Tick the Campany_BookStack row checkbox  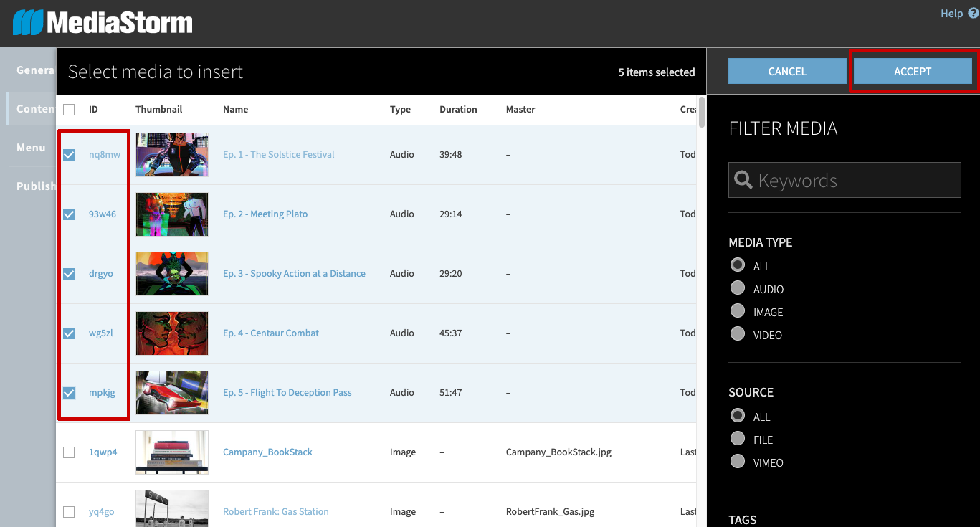(69, 452)
